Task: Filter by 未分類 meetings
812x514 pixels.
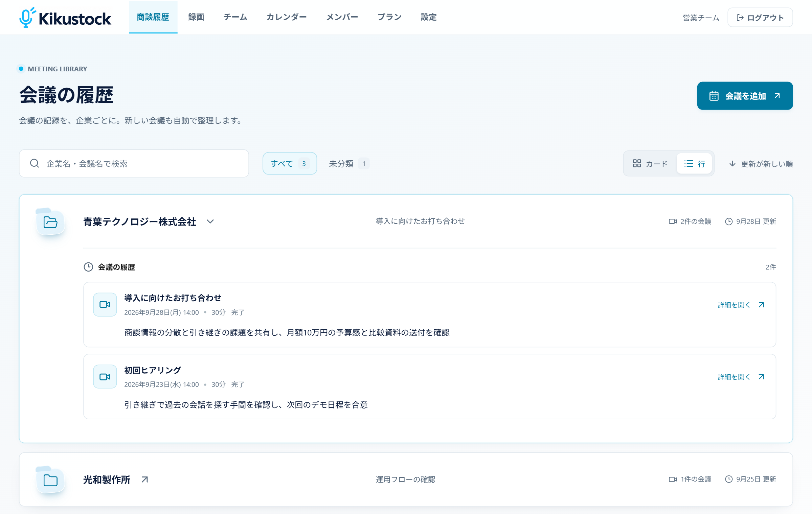Action: pyautogui.click(x=349, y=164)
